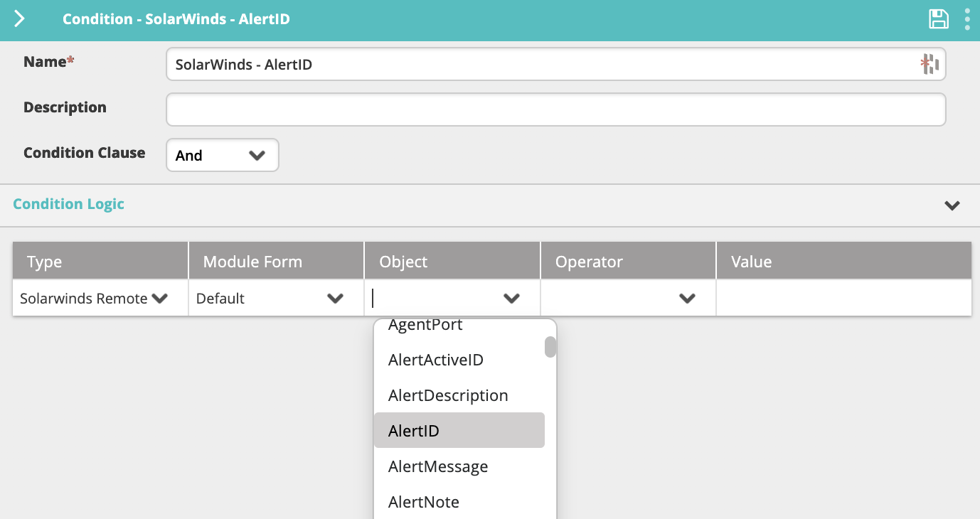
Task: Click the empty Value cell in the row
Action: (843, 299)
